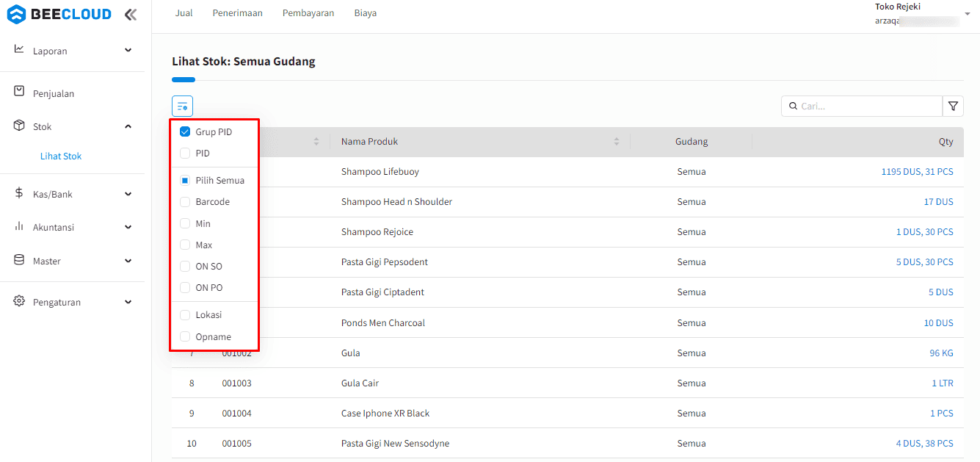This screenshot has width=980, height=462.
Task: Click the 1 DUS, 30 PCS quantity
Action: tap(924, 232)
